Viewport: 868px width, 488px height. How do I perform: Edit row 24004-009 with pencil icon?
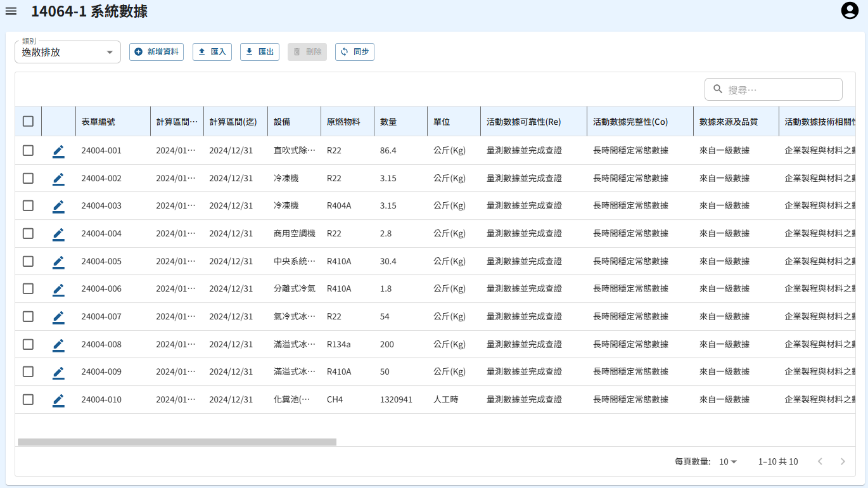coord(58,372)
